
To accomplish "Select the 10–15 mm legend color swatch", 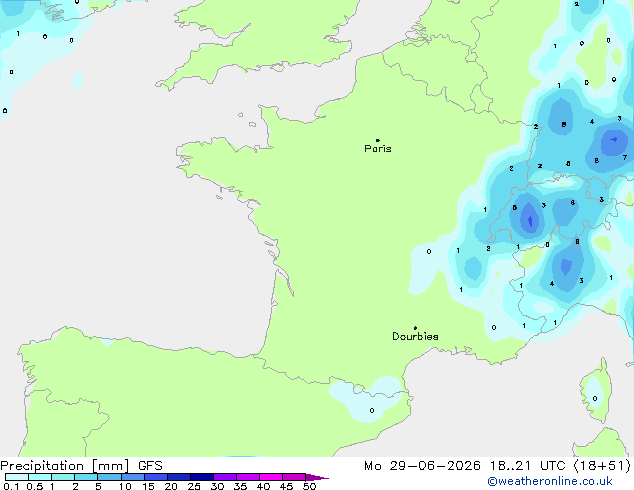I will pos(133,477).
